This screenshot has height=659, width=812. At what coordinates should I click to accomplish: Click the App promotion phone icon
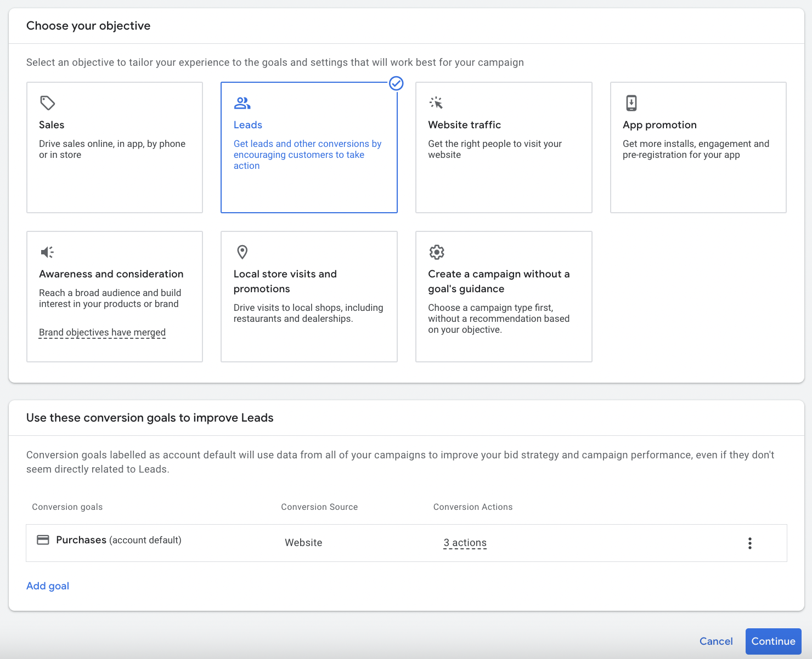tap(631, 103)
